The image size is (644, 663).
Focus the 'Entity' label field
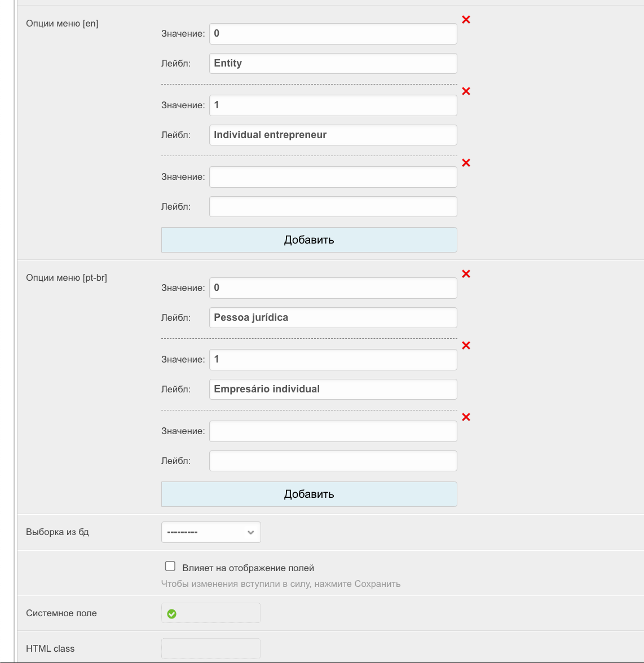click(x=333, y=63)
